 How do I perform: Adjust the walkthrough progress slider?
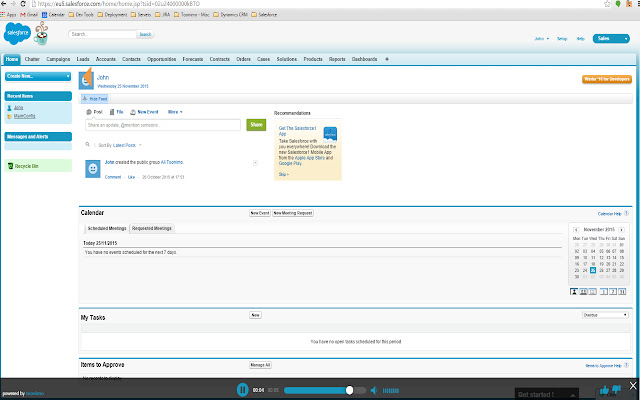[325, 390]
